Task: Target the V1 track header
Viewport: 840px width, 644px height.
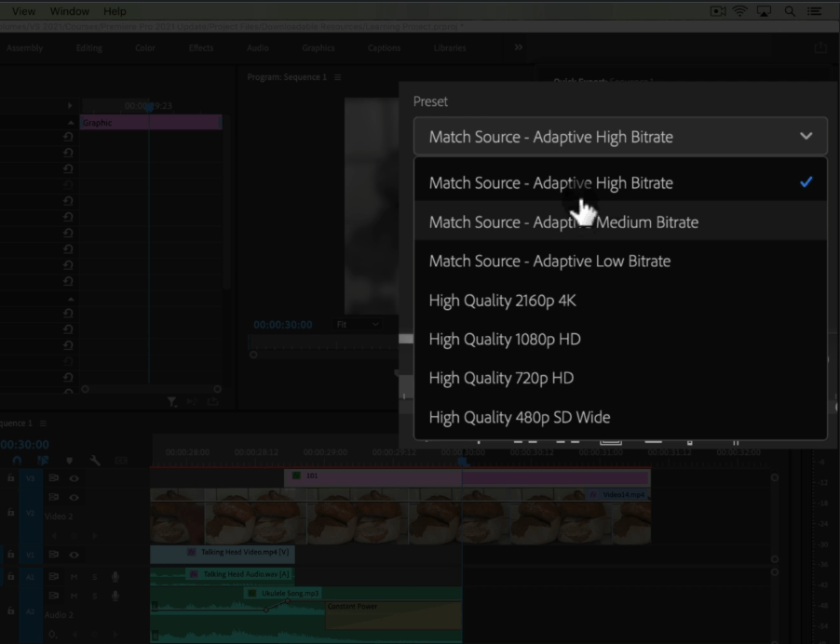Action: pyautogui.click(x=30, y=555)
